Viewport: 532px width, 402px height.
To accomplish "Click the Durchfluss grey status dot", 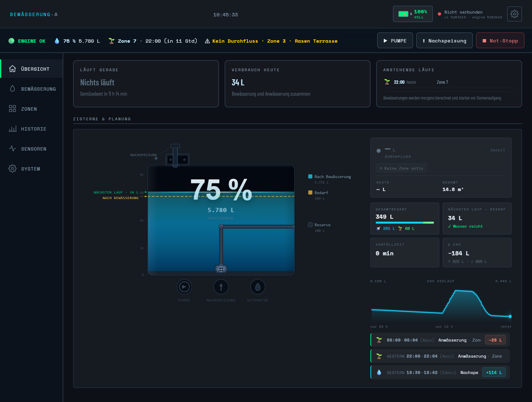I will pyautogui.click(x=378, y=151).
